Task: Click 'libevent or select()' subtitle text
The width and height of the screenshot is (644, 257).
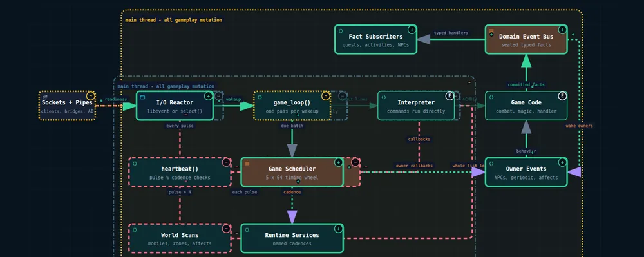Action: pyautogui.click(x=175, y=111)
